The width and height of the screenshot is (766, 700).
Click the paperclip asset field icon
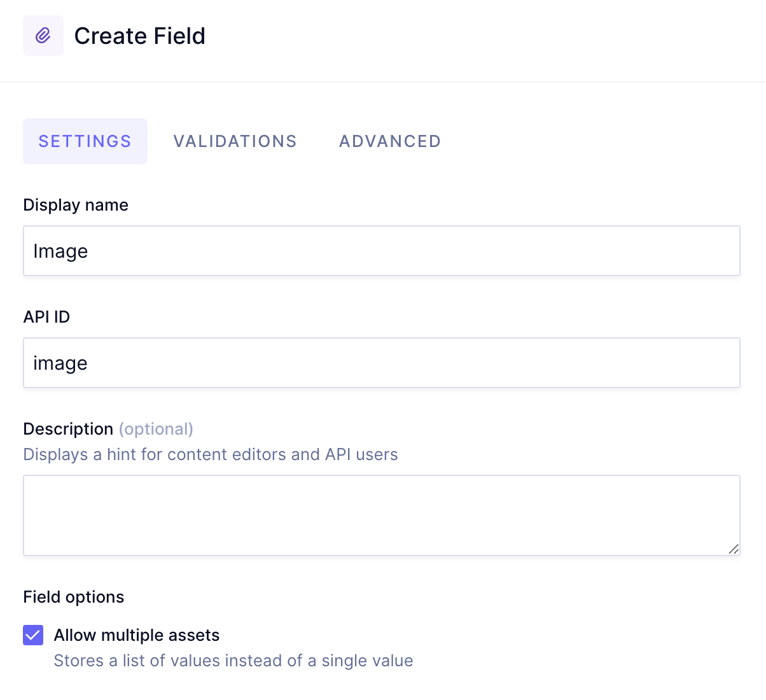click(x=43, y=36)
